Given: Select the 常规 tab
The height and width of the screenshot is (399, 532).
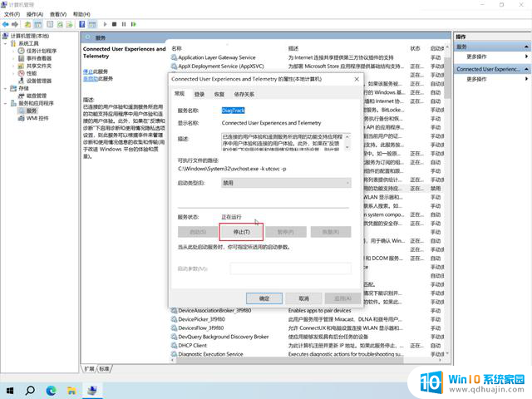Looking at the screenshot, I should (180, 94).
